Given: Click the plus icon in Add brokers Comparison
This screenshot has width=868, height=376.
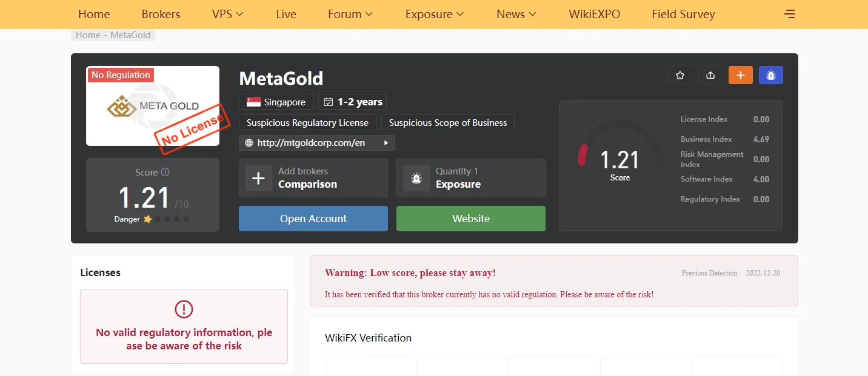Looking at the screenshot, I should pyautogui.click(x=258, y=178).
